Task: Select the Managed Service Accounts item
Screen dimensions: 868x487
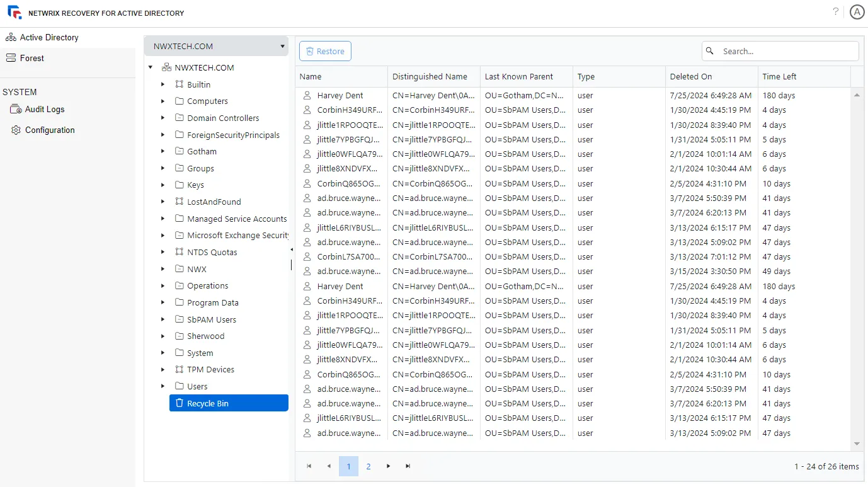Action: tap(237, 219)
